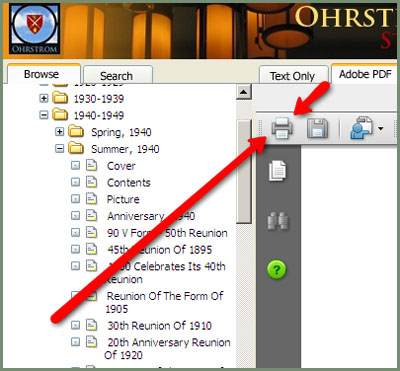Click the Ohrstrom shield logo
The image size is (400, 371).
[35, 28]
